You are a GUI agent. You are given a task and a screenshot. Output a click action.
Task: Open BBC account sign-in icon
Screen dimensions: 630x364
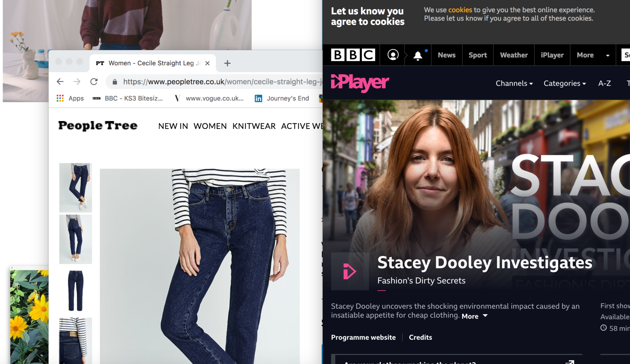click(393, 55)
